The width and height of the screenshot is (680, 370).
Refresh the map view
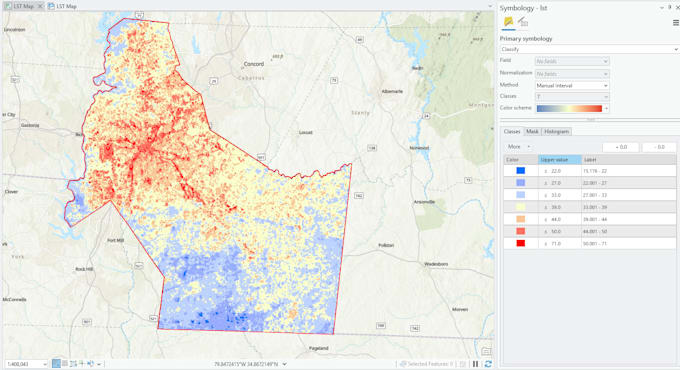488,364
